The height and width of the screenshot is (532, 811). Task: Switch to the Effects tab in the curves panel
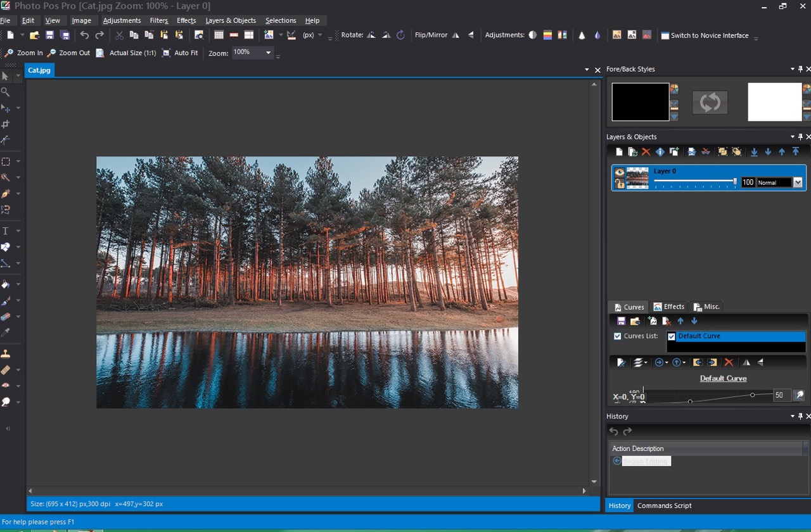(x=669, y=307)
